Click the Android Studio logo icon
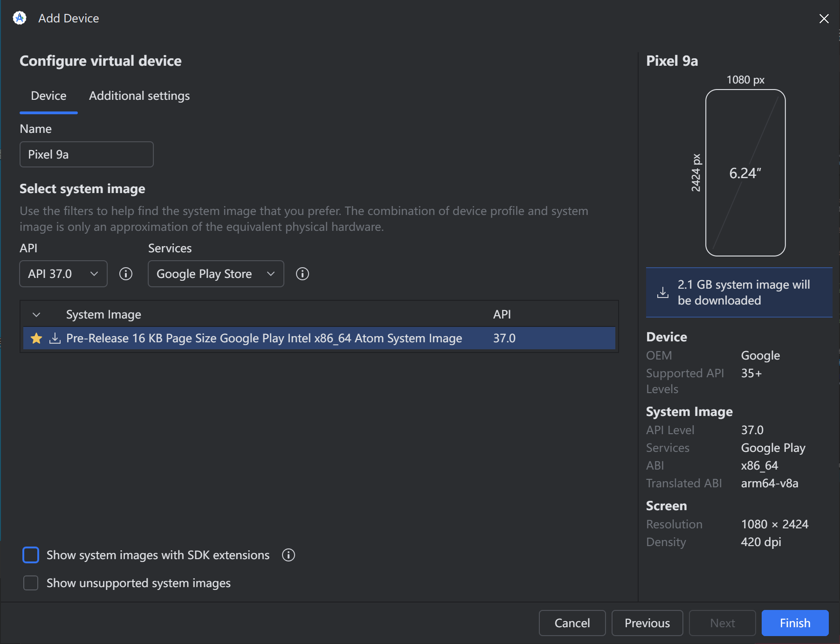The width and height of the screenshot is (840, 644). tap(20, 18)
